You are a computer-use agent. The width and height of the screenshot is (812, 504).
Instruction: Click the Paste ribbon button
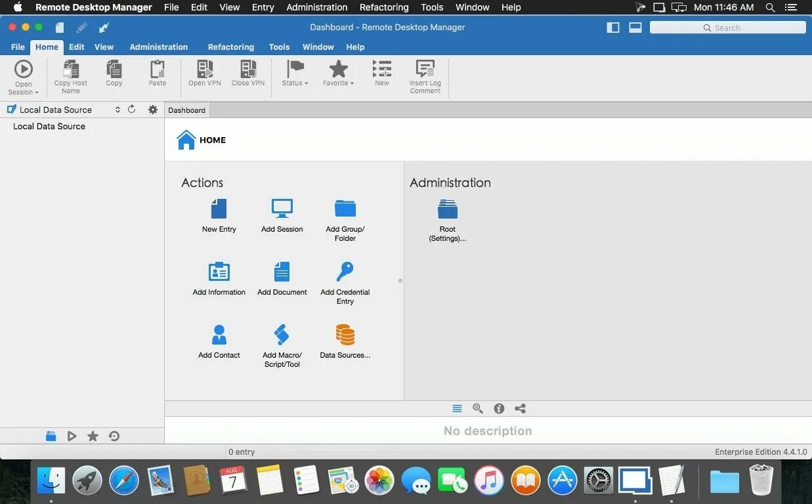click(x=158, y=73)
